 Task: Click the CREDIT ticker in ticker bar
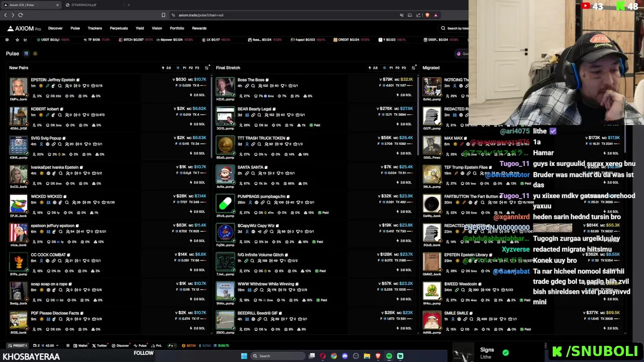[x=351, y=40]
